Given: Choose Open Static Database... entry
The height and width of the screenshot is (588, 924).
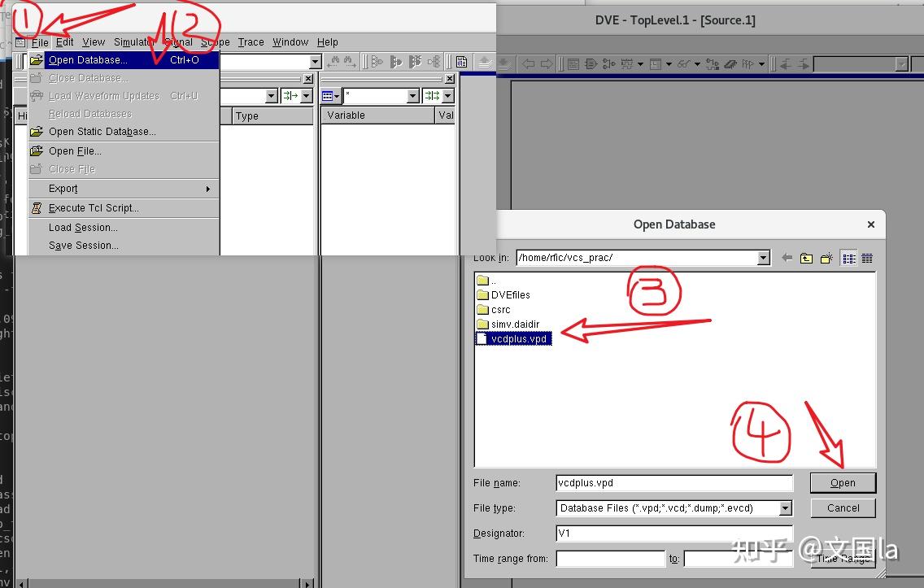Looking at the screenshot, I should tap(124, 132).
